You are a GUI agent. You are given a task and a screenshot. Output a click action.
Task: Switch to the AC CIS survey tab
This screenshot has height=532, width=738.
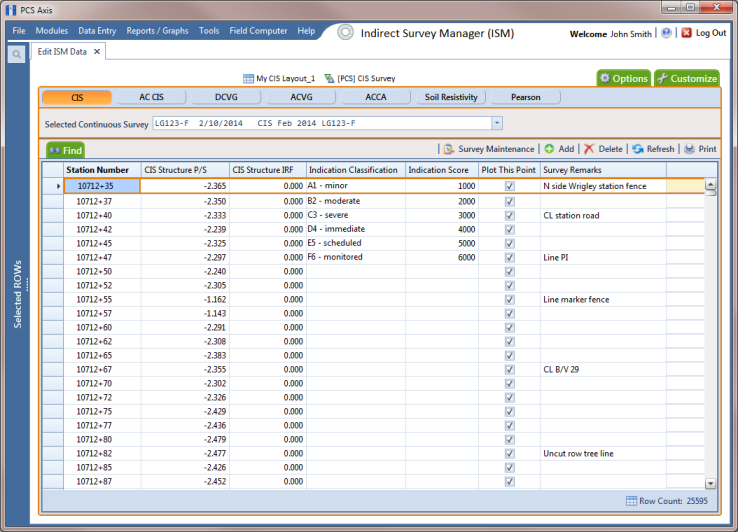click(x=151, y=97)
